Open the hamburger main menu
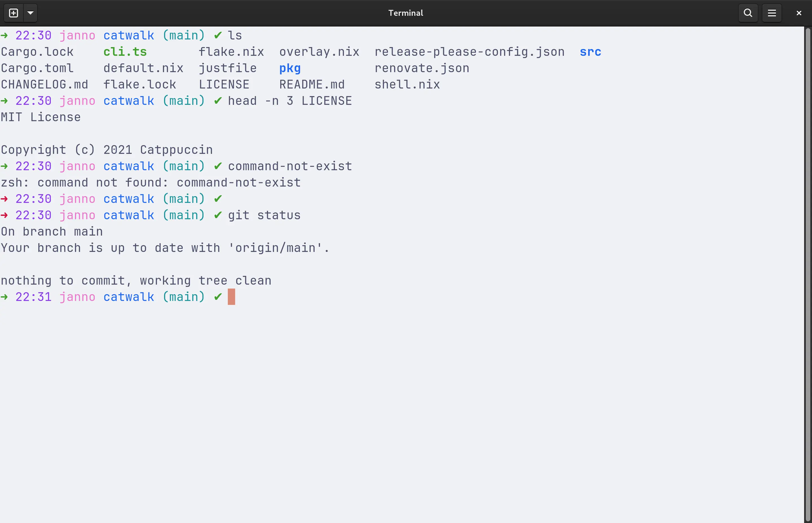Viewport: 812px width, 523px height. pyautogui.click(x=772, y=13)
